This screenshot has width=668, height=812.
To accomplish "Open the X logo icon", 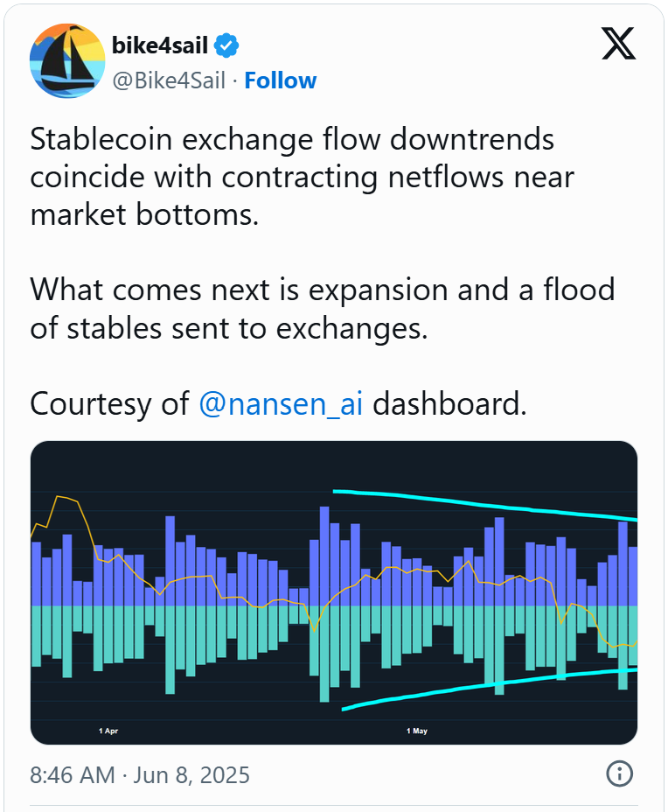I will 618,44.
